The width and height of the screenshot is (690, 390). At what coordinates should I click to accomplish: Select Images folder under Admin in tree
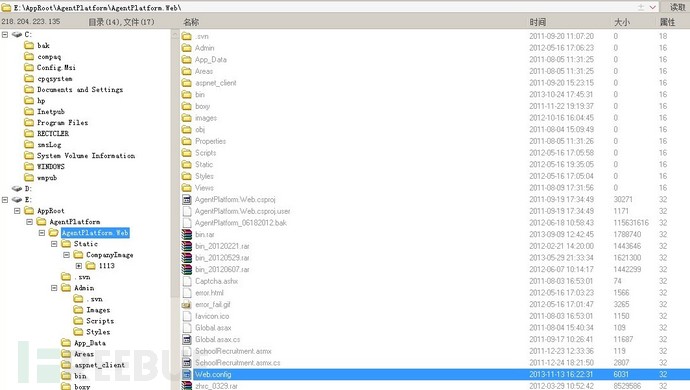tap(98, 310)
